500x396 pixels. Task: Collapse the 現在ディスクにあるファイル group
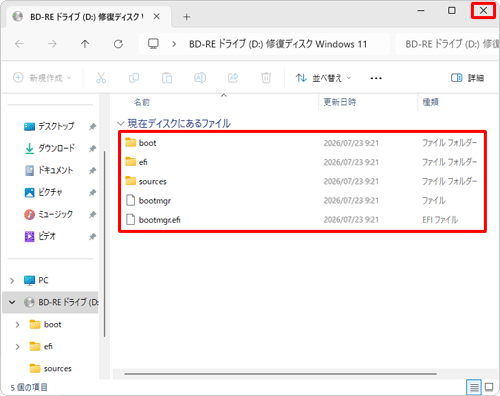point(121,123)
